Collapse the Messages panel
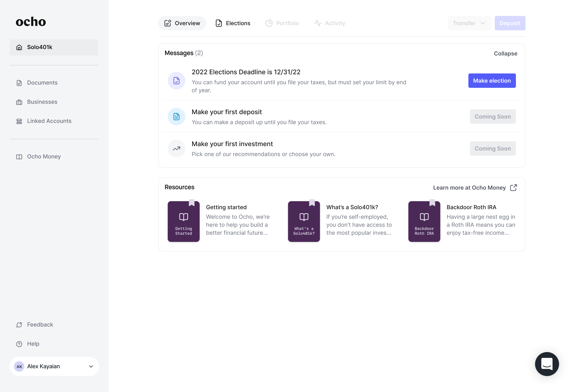The image size is (575, 392). point(506,53)
